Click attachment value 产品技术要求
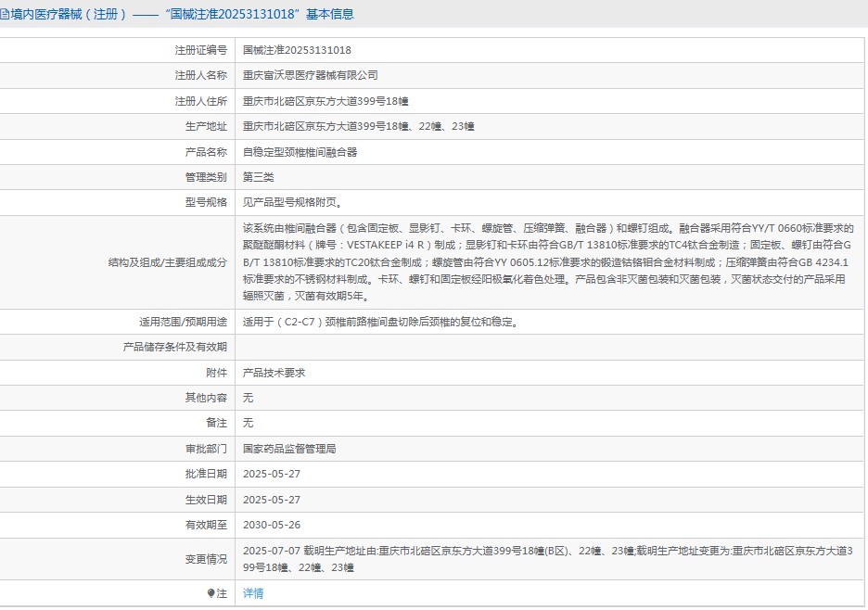This screenshot has width=868, height=610. coord(274,373)
